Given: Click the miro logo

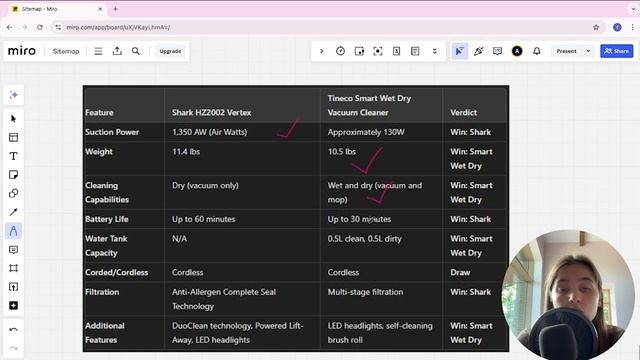Looking at the screenshot, I should (22, 51).
